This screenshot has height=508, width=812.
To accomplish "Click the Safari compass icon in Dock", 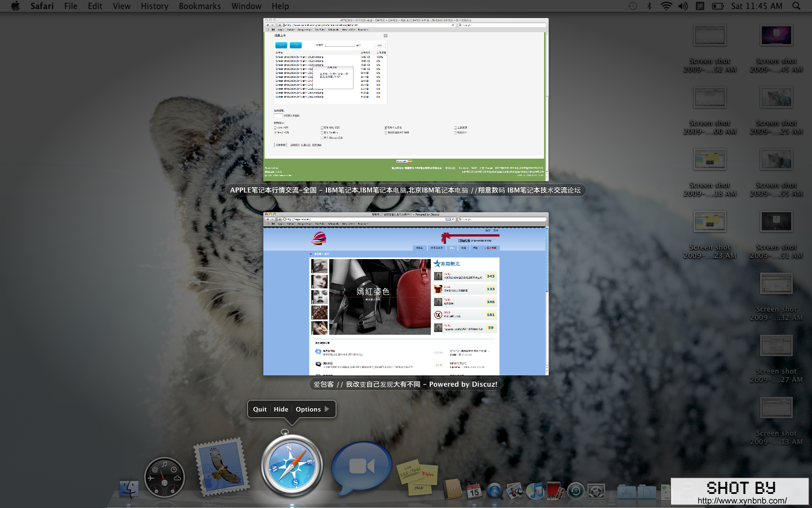I will (x=292, y=466).
